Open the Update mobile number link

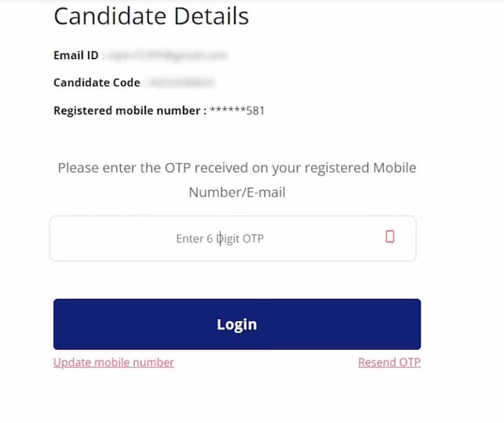[113, 363]
